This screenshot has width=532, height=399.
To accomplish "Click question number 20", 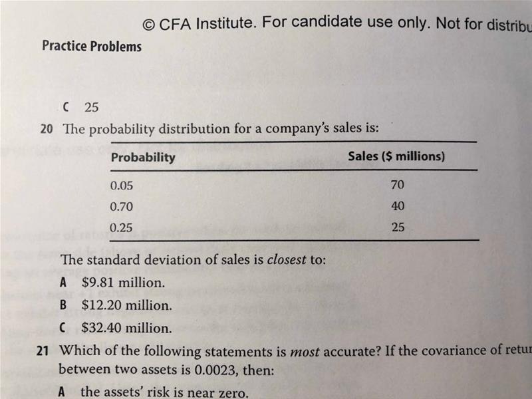I will coord(47,129).
